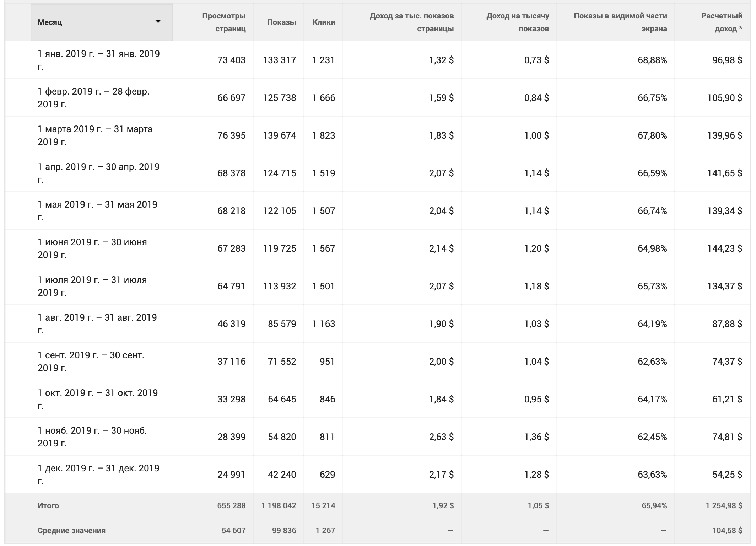Click Доход за тыс. показов страницы header
The height and width of the screenshot is (546, 756).
point(411,22)
